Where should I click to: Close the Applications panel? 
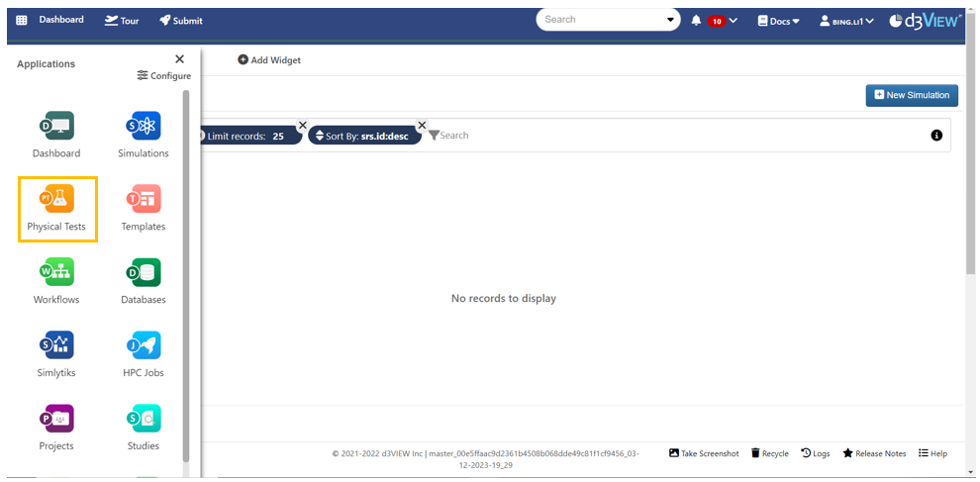click(x=179, y=58)
